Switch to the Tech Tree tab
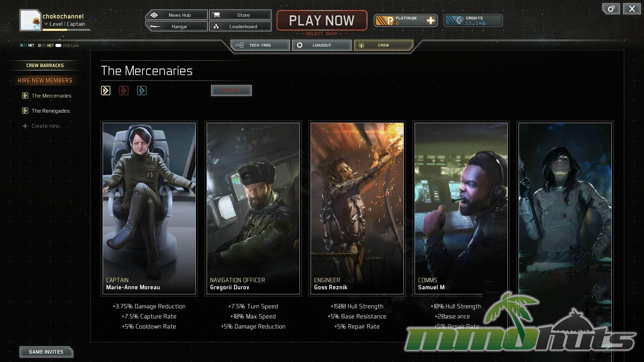644x362 pixels. (x=260, y=45)
